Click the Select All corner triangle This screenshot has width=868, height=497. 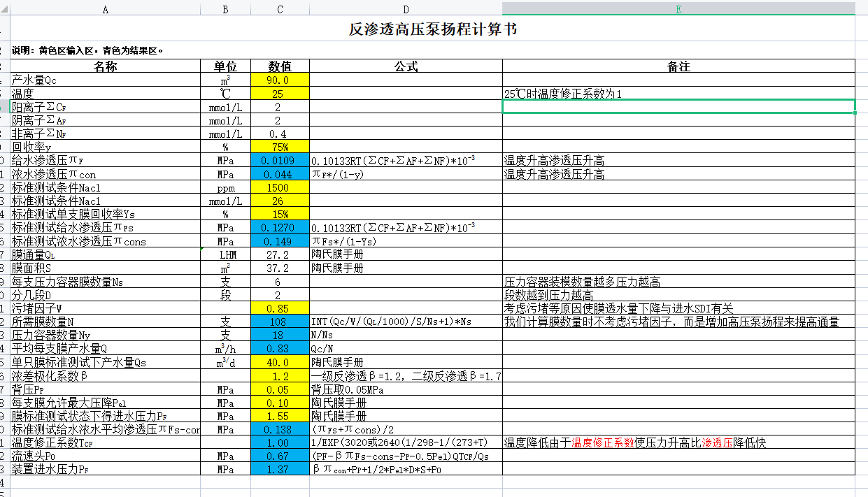tap(4, 10)
